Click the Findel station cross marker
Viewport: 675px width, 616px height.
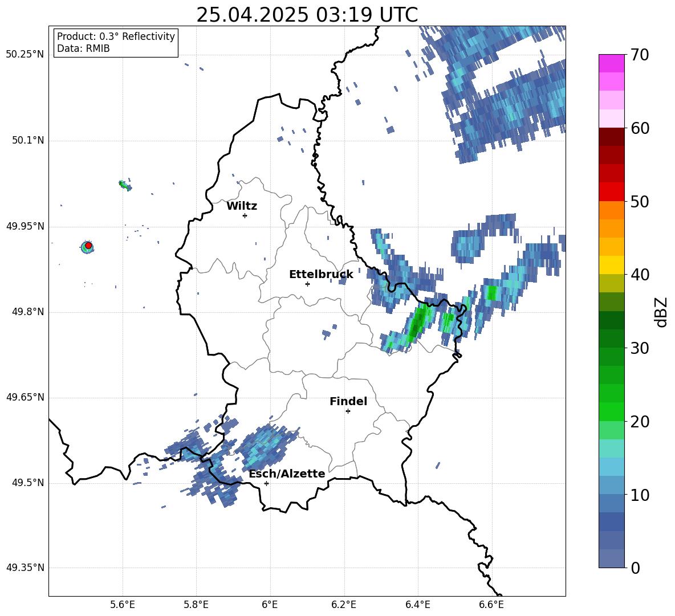[348, 411]
